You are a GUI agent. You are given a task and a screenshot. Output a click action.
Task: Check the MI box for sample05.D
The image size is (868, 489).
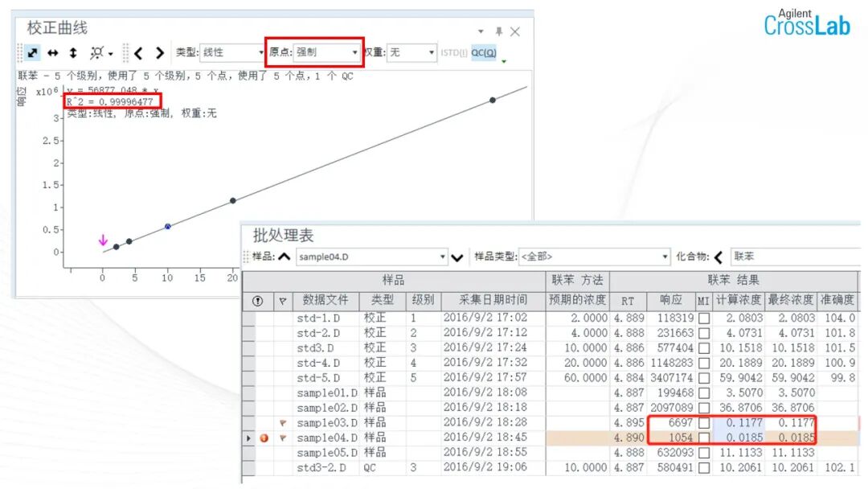[x=704, y=453]
